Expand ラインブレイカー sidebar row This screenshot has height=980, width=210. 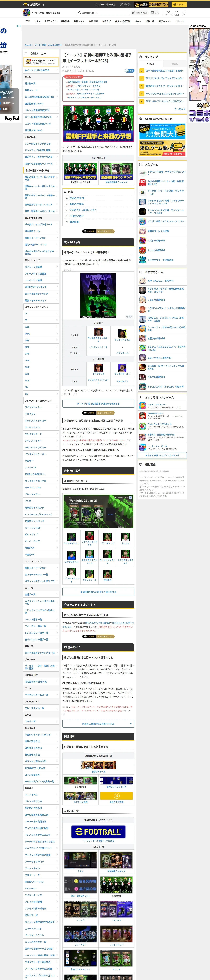pos(41,407)
